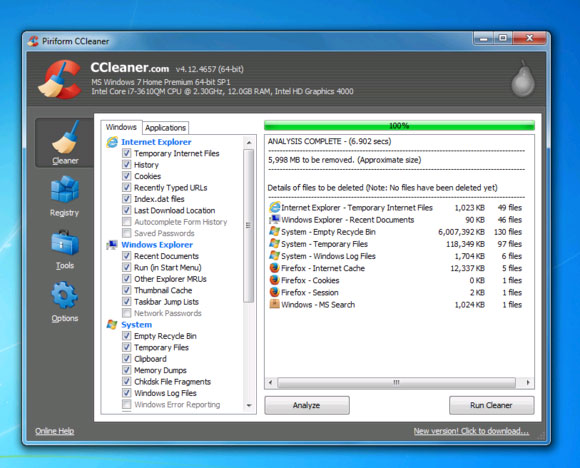Uncheck the Temporary Internet Files checkbox
This screenshot has height=468, width=580.
pyautogui.click(x=127, y=153)
